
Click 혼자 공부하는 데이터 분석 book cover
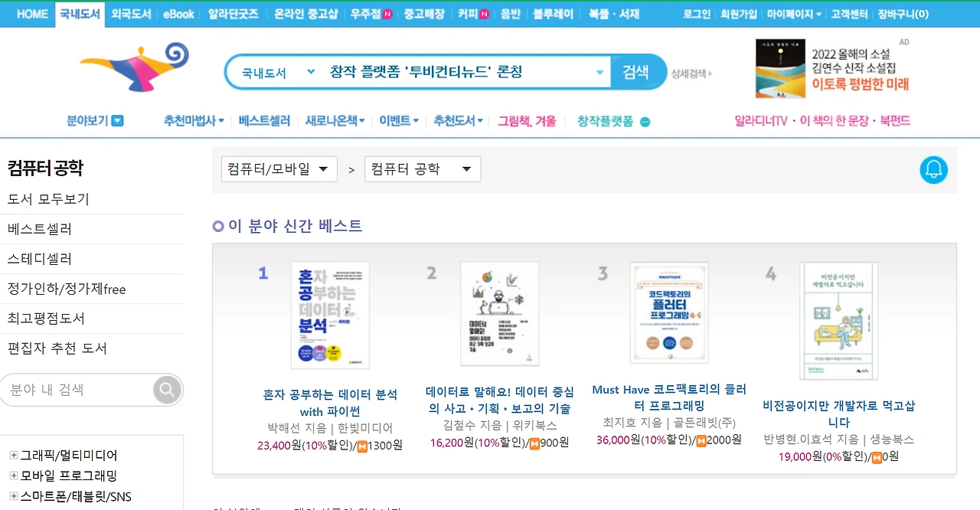coord(330,315)
